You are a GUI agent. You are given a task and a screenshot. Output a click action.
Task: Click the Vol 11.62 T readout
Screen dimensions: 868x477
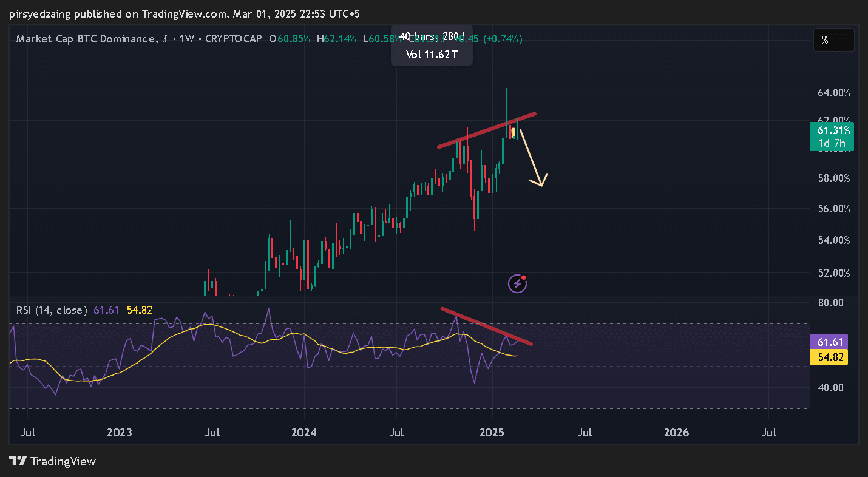point(432,54)
